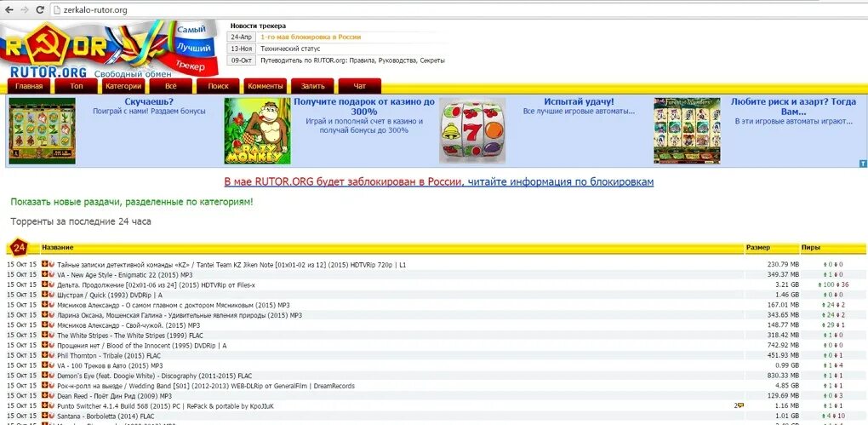
Task: Open the Топ menu tab
Action: coord(77,86)
